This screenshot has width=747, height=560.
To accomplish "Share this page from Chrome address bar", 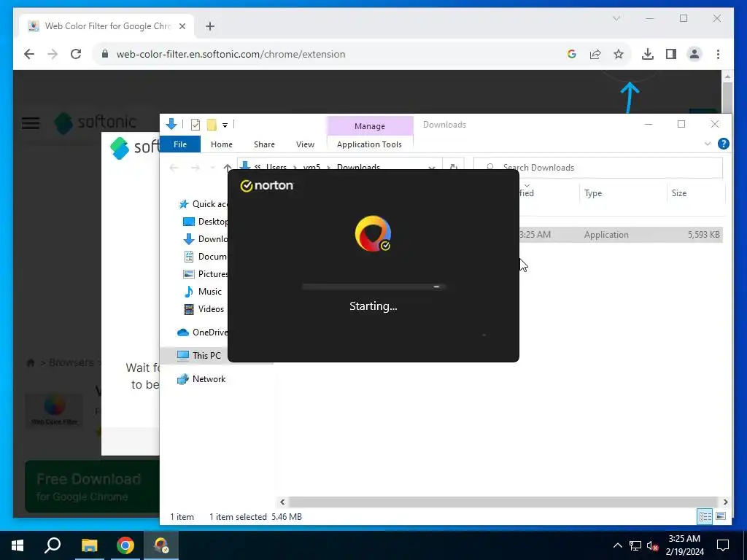I will (595, 54).
